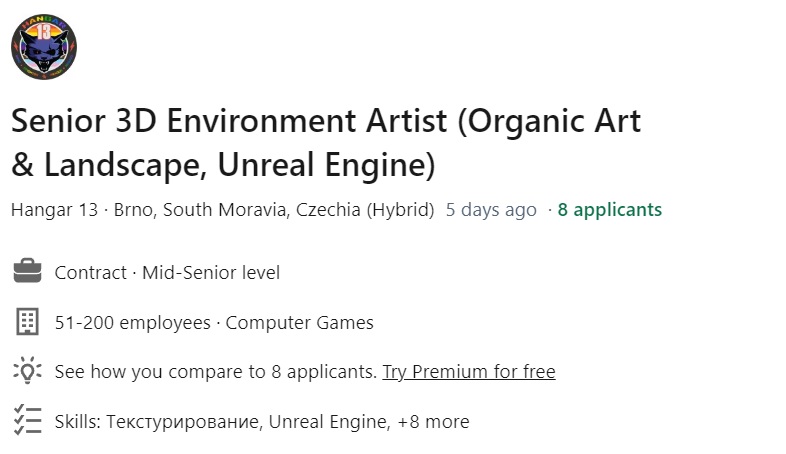Click the Hangar 13 company logo

pyautogui.click(x=44, y=47)
